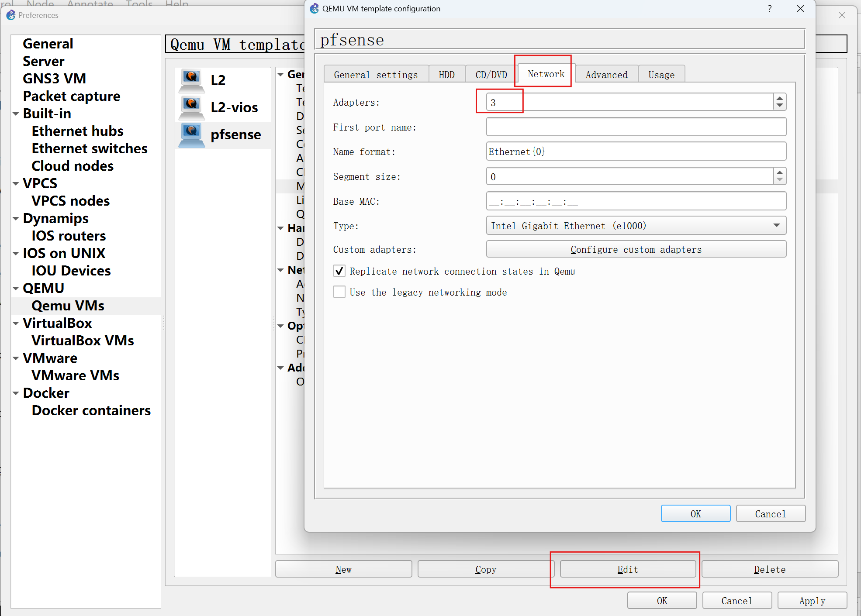Click the Base MAC input field
Viewport: 861px width, 616px height.
click(636, 201)
